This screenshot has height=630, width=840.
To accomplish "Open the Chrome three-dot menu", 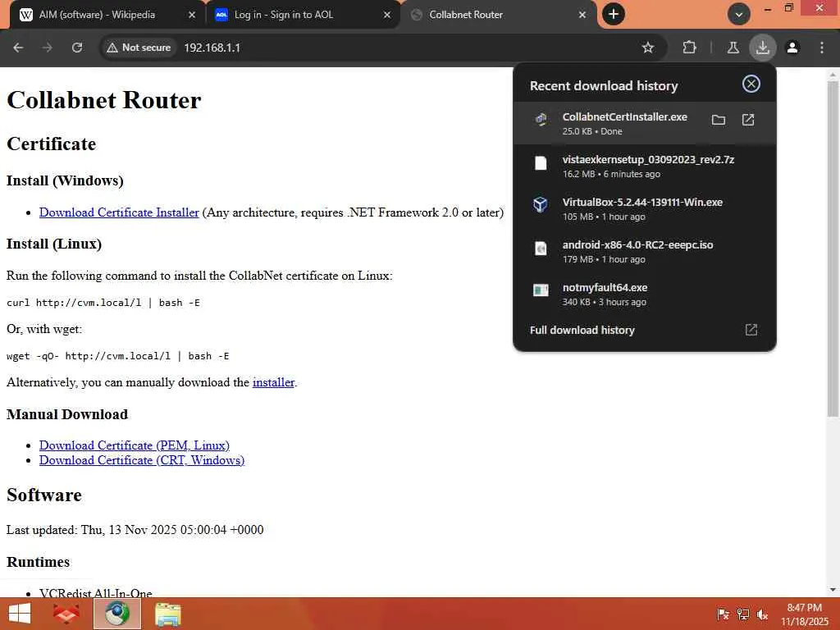I will click(x=822, y=48).
